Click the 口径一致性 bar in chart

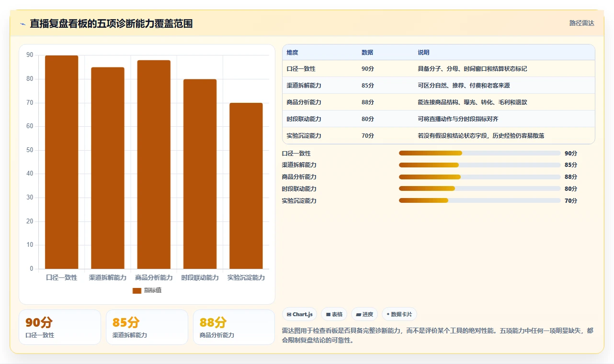point(62,162)
